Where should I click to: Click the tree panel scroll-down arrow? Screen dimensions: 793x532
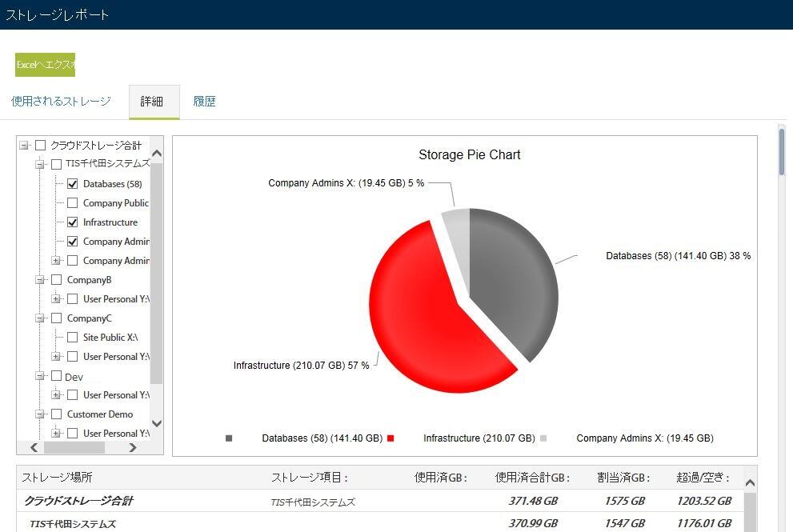coord(157,423)
